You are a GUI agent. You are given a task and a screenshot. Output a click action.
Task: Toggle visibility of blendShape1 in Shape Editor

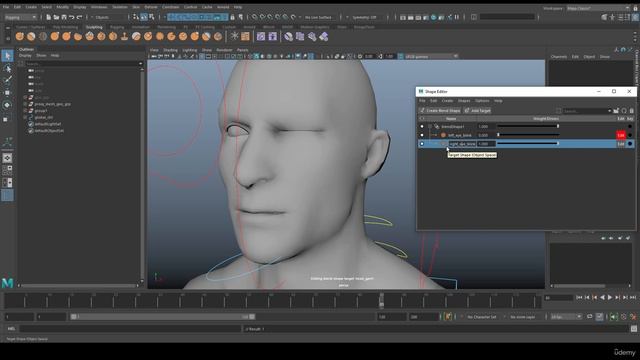pyautogui.click(x=422, y=127)
